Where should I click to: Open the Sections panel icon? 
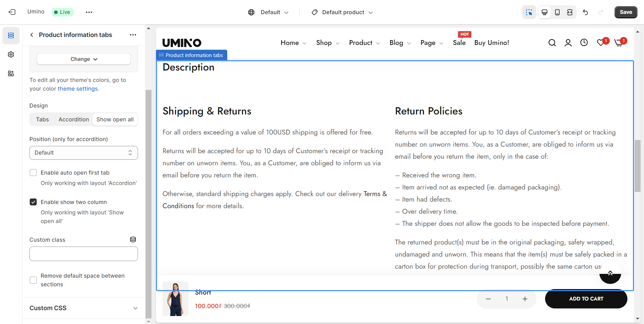click(11, 36)
